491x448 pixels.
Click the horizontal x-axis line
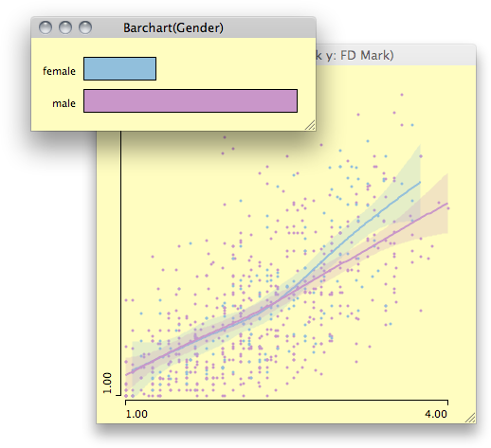pyautogui.click(x=286, y=401)
